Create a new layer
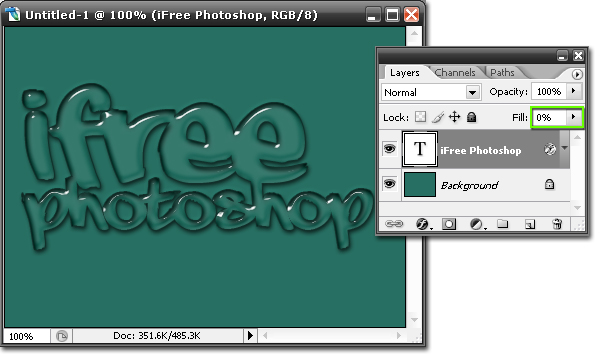The image size is (600, 362). (530, 224)
